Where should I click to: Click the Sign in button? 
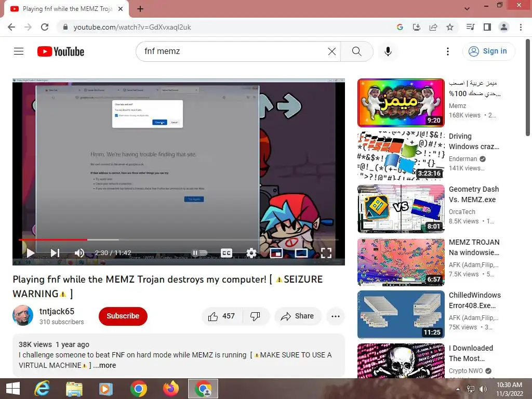(x=488, y=51)
